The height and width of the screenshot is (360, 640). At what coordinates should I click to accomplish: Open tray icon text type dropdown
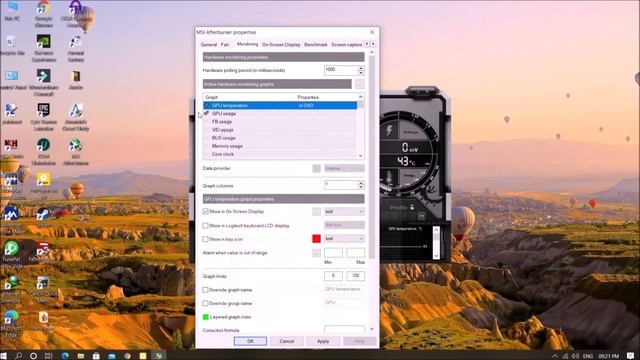(x=344, y=238)
